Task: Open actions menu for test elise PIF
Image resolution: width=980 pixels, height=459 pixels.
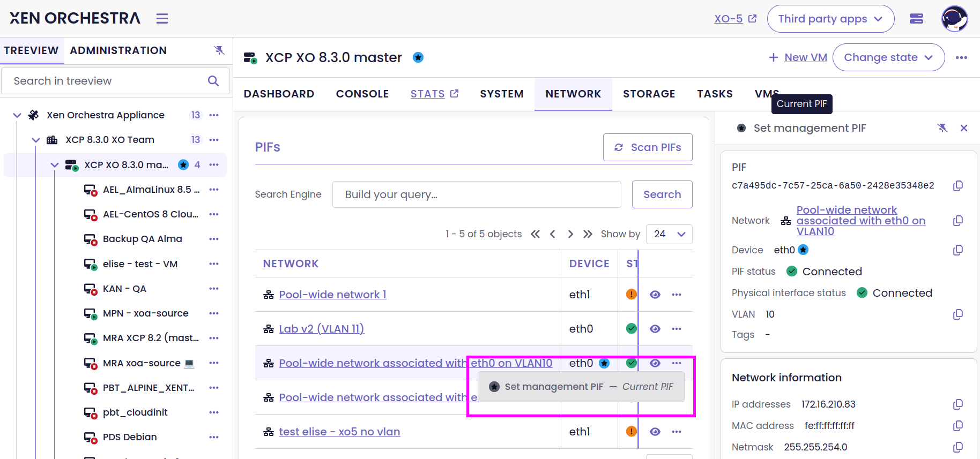Action: click(x=677, y=432)
